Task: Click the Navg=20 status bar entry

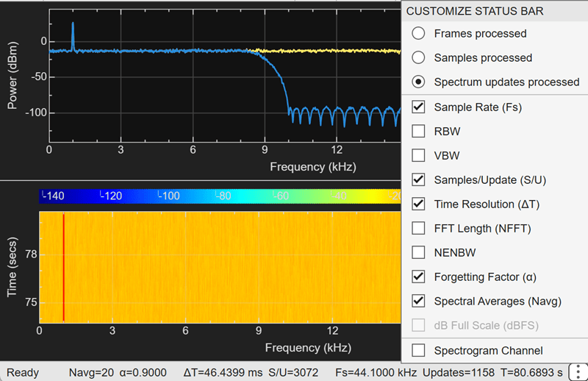Action: [x=91, y=372]
